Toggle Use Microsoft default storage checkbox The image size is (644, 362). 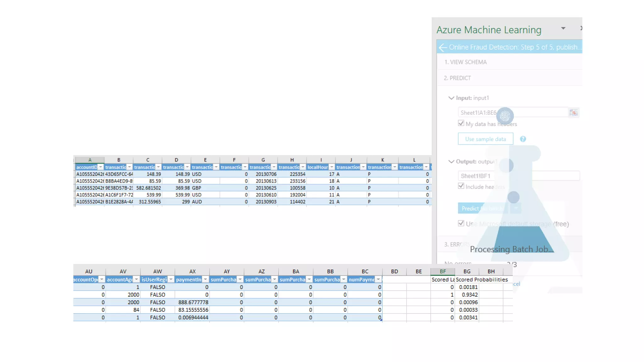pos(461,223)
